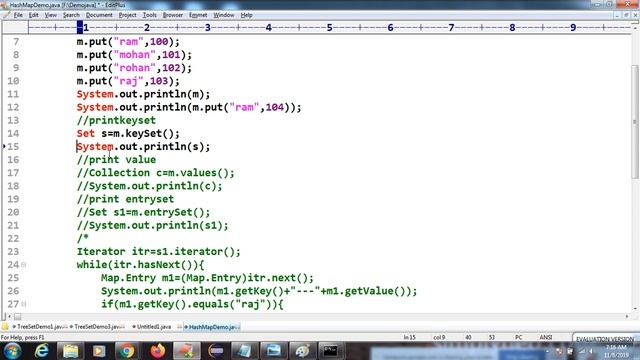Restore the inner document window
The height and width of the screenshot is (360, 640).
point(627,15)
